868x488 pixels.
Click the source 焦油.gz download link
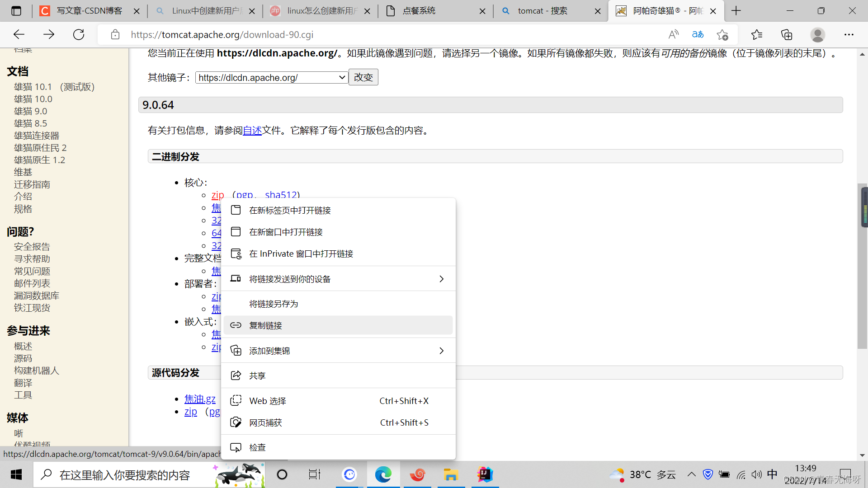pyautogui.click(x=200, y=399)
